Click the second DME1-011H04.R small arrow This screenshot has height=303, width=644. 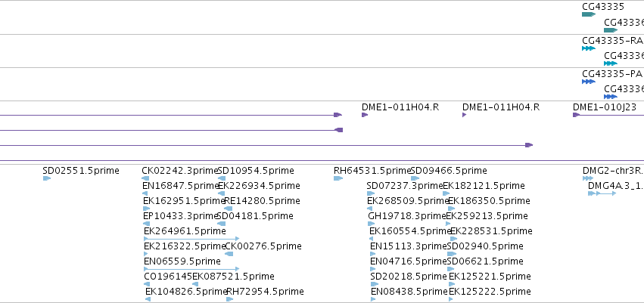coord(464,115)
